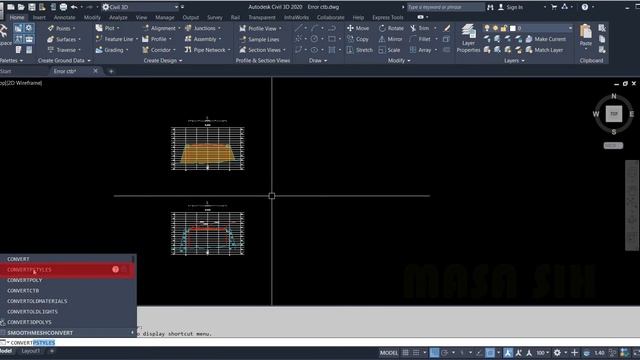Click the Make Current layer button
Viewport: 640px width, 360px height.
546,39
